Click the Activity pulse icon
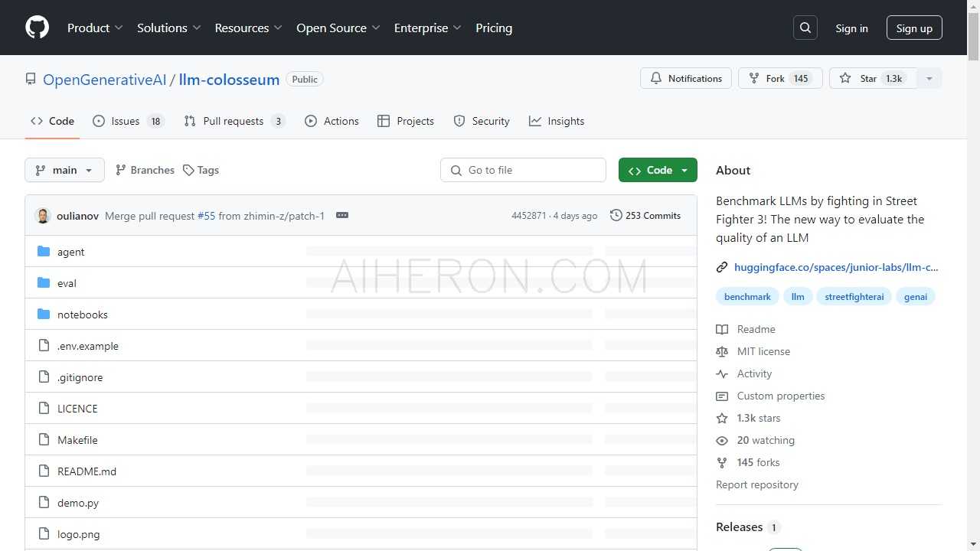Viewport: 980px width, 551px height. pos(722,373)
